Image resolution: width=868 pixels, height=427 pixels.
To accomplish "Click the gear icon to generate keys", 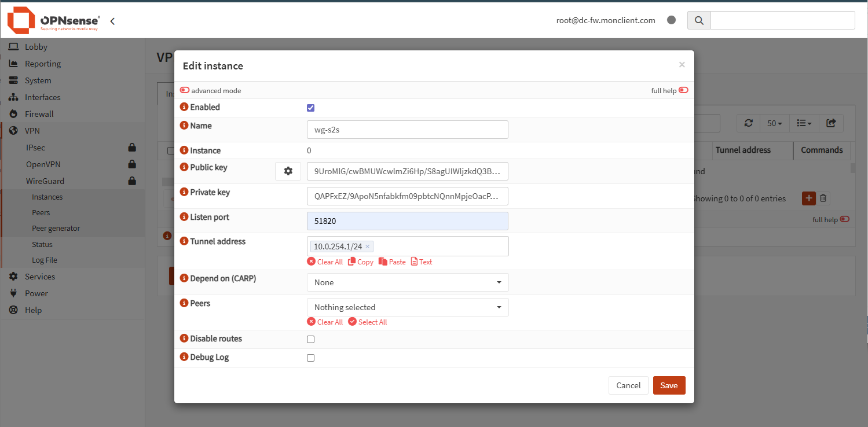I will [x=288, y=171].
